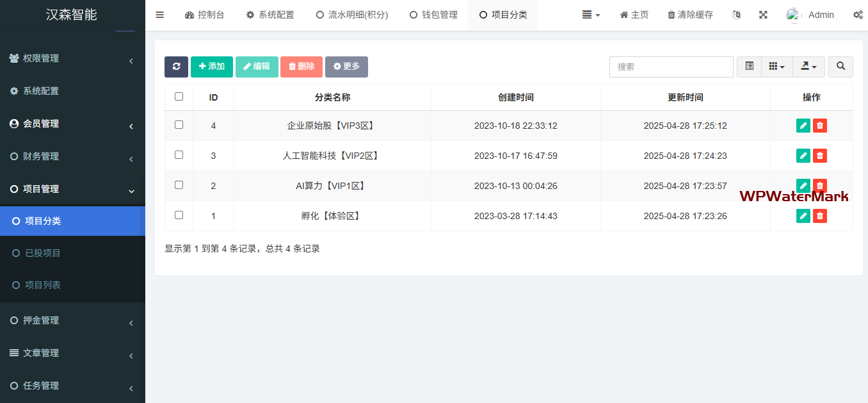Open 项目列表 in the sidebar
The width and height of the screenshot is (868, 403).
tap(43, 285)
